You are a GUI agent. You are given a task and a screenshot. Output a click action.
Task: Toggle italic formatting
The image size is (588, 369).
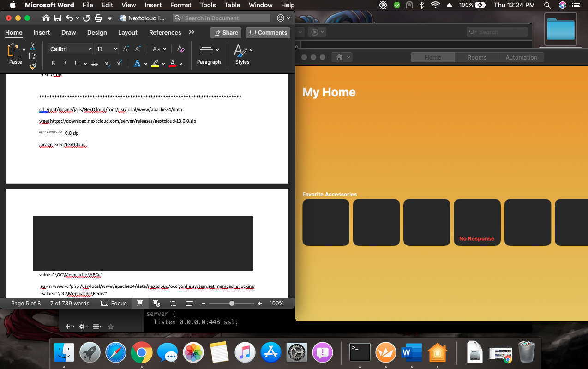[65, 64]
